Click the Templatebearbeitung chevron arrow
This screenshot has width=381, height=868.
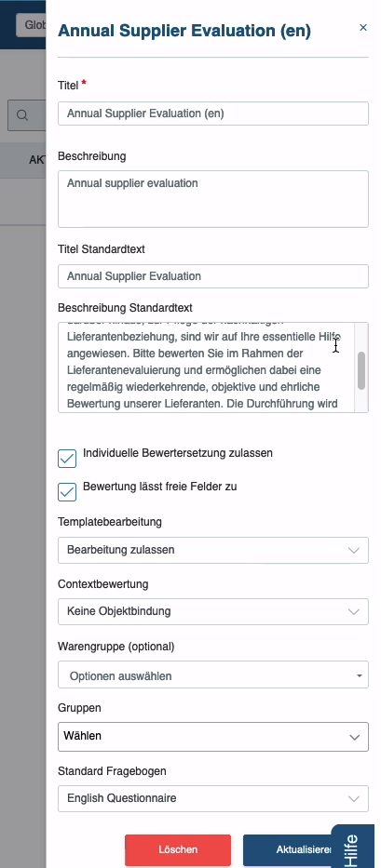(x=353, y=550)
